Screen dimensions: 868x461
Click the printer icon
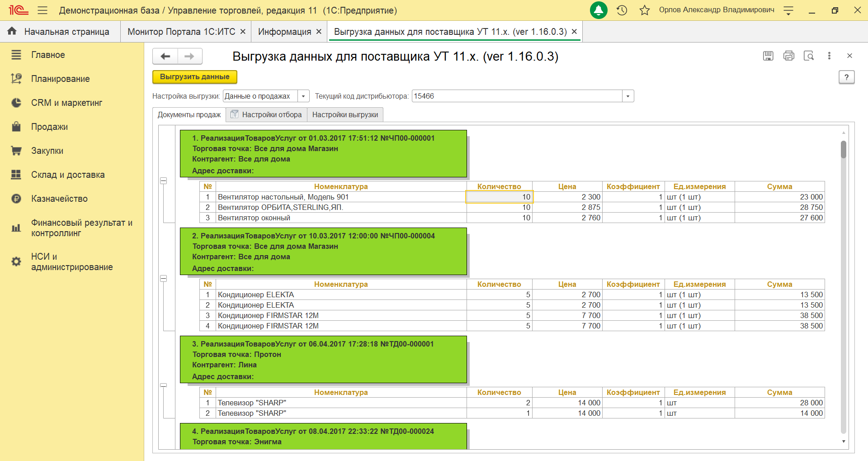(x=789, y=56)
